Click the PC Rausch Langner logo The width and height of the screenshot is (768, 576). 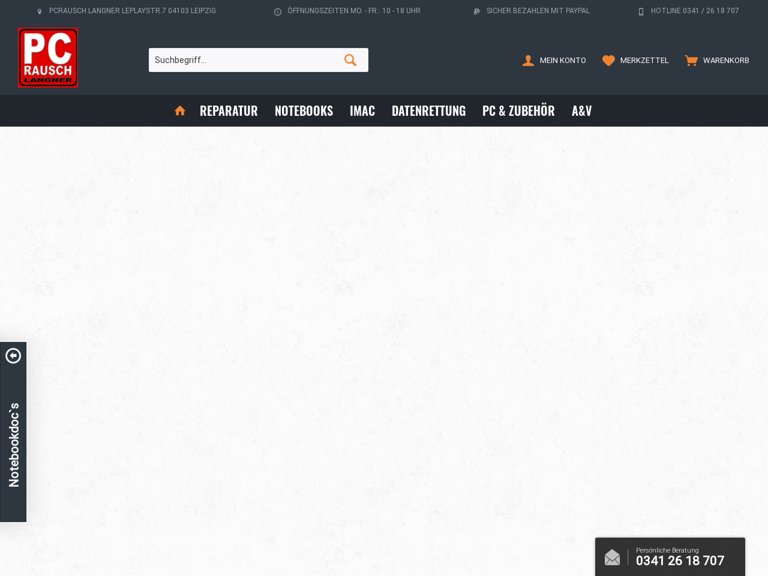click(x=48, y=58)
